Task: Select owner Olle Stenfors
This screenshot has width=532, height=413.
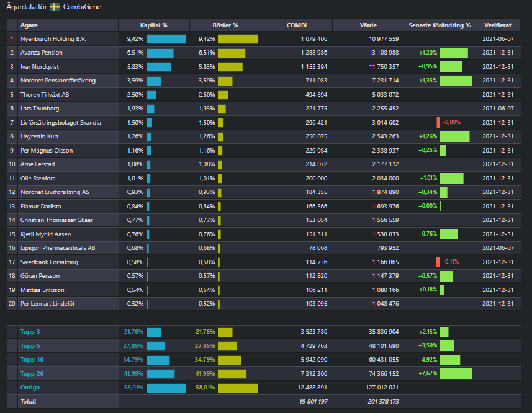Action: [38, 178]
